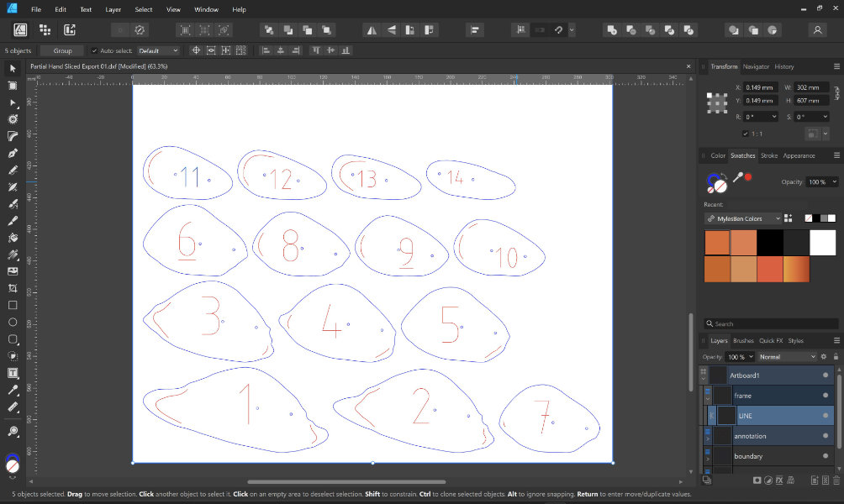Select the Artboard tool

(13, 86)
